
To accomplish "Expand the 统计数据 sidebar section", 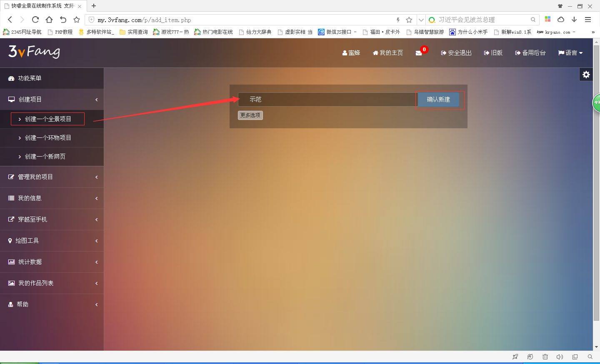I will coord(52,262).
